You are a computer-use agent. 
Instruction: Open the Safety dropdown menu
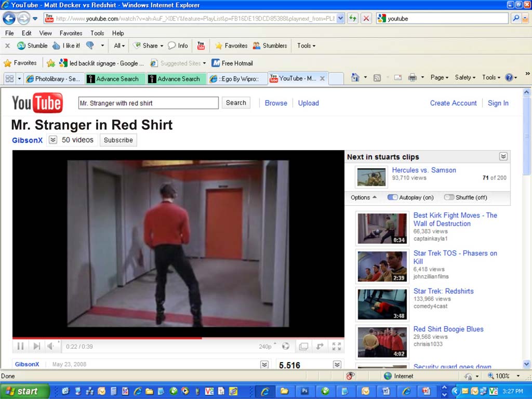tap(465, 78)
